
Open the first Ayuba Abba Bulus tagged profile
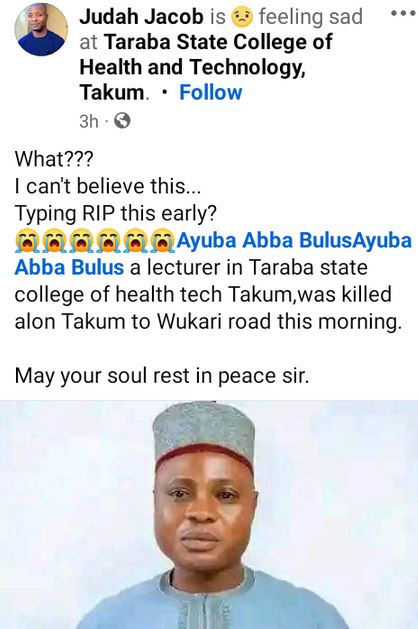(264, 241)
